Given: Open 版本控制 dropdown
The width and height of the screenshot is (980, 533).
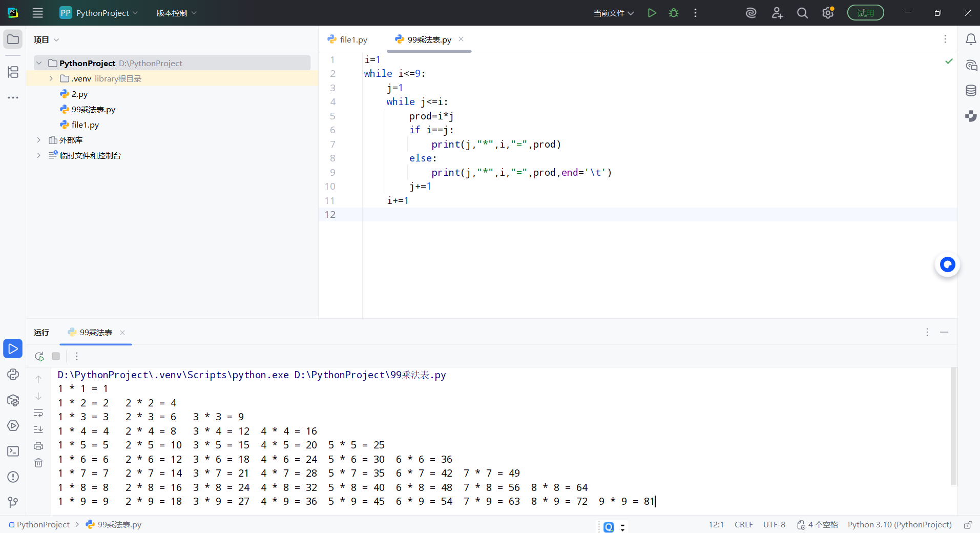Looking at the screenshot, I should tap(176, 13).
